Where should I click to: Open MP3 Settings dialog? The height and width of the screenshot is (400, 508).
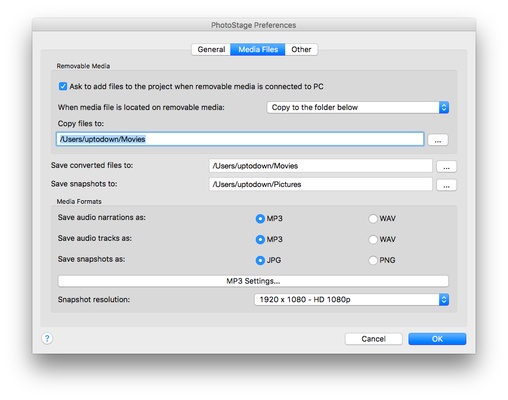coord(253,281)
